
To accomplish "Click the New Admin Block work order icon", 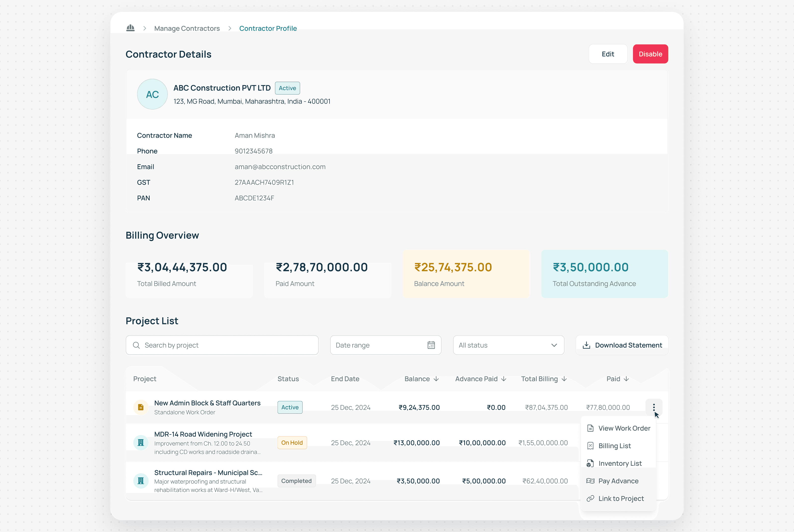I will tap(141, 407).
